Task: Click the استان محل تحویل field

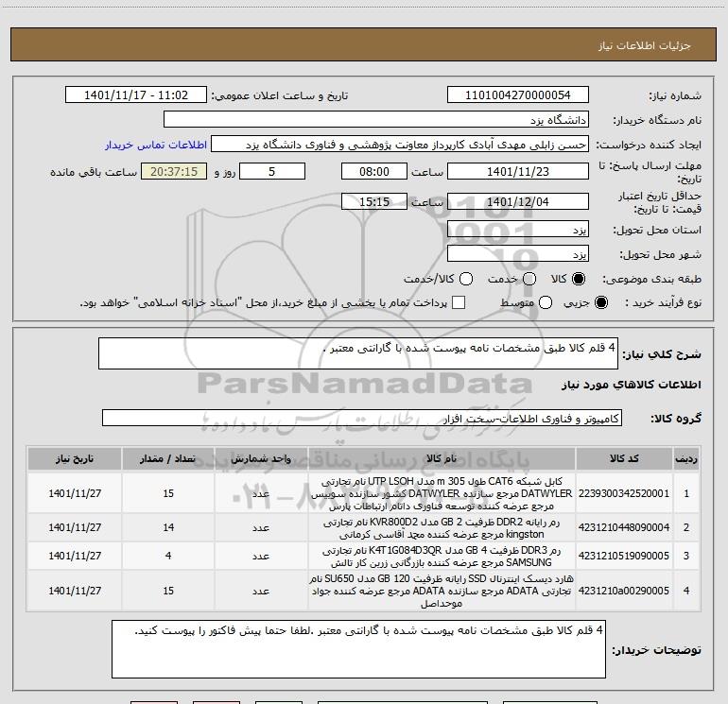Action: (518, 230)
